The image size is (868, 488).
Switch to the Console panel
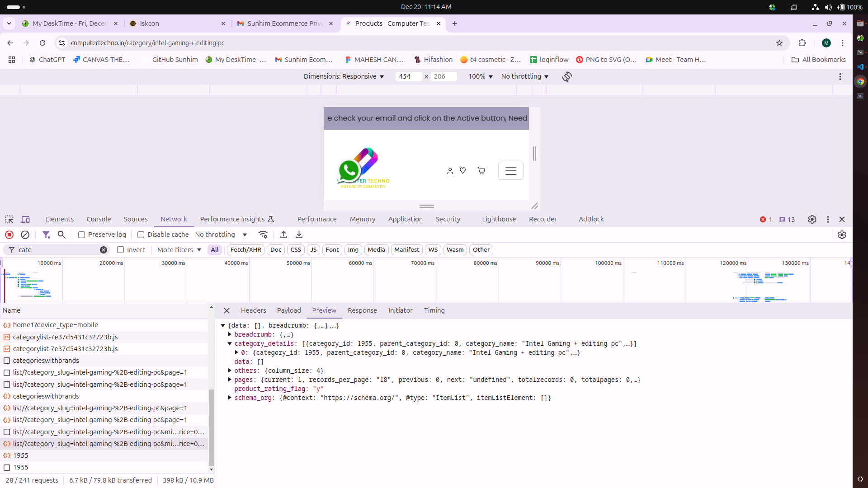[x=99, y=220]
